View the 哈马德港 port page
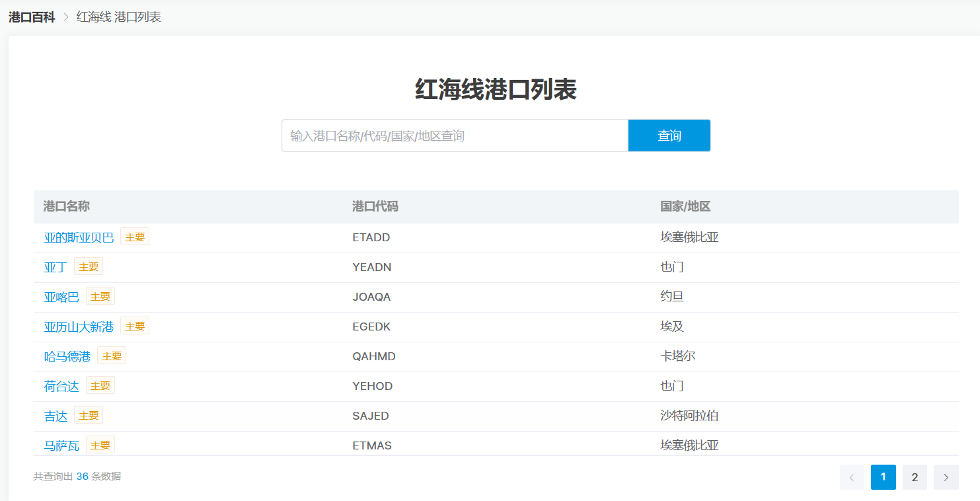Viewport: 980px width, 501px height. pos(67,356)
